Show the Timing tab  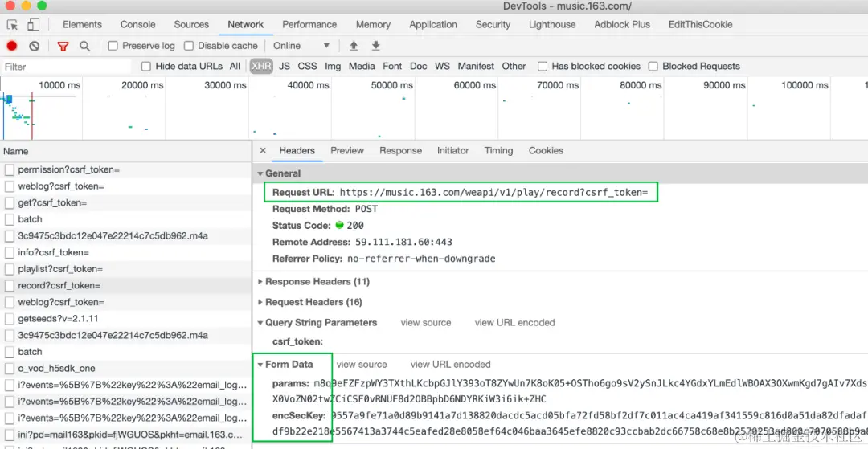pos(498,151)
